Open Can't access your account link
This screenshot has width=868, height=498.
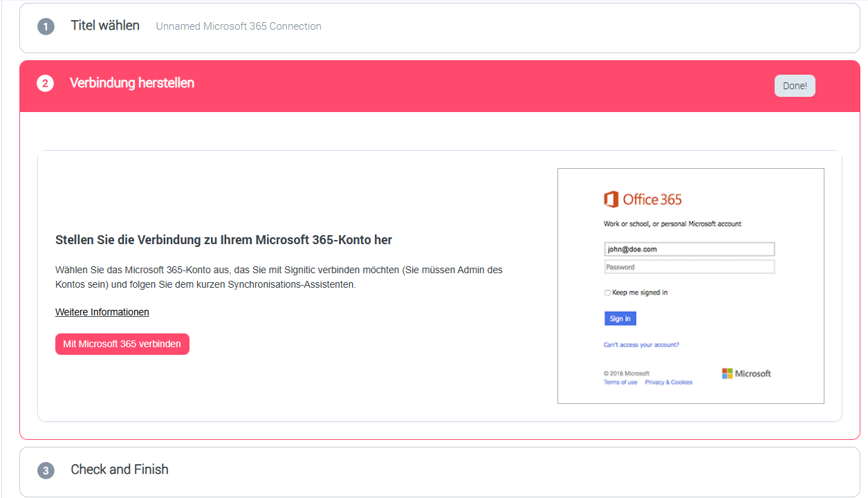[641, 344]
